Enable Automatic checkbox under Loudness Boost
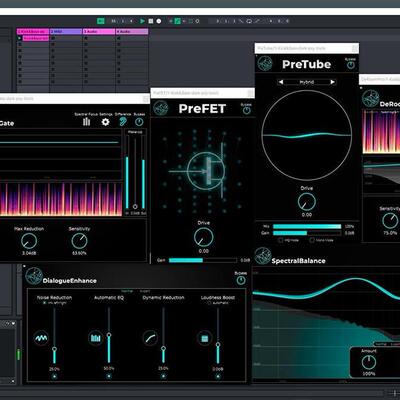The image size is (400, 400). click(209, 303)
